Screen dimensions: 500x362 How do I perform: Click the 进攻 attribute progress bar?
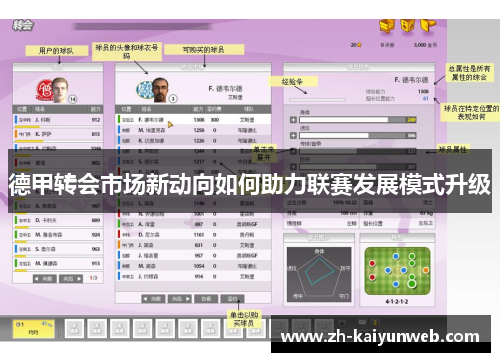[358, 135]
